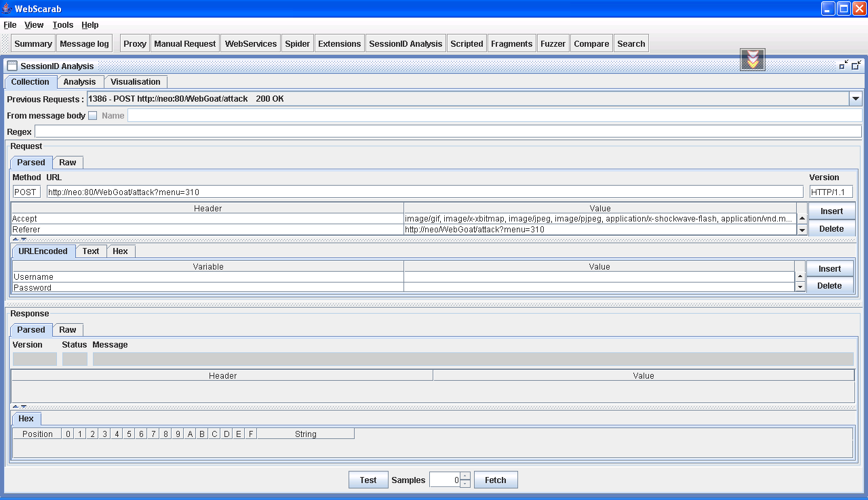Click the WebScarab title bar app icon
Viewport: 868px width, 500px height.
point(7,8)
